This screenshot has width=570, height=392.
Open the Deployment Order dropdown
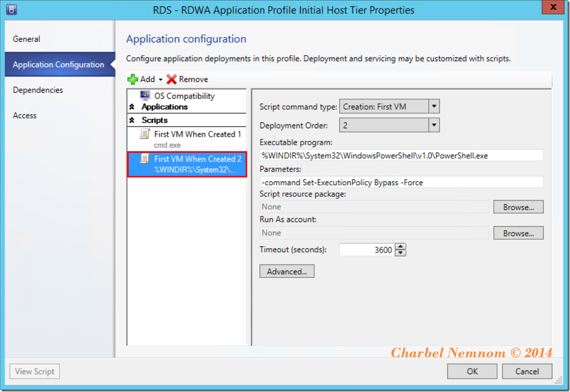(x=434, y=125)
